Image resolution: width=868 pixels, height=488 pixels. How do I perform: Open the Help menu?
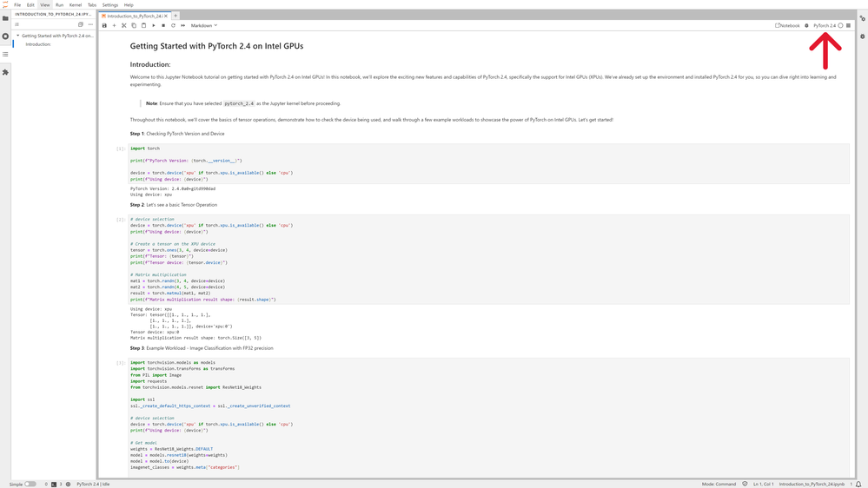[129, 5]
